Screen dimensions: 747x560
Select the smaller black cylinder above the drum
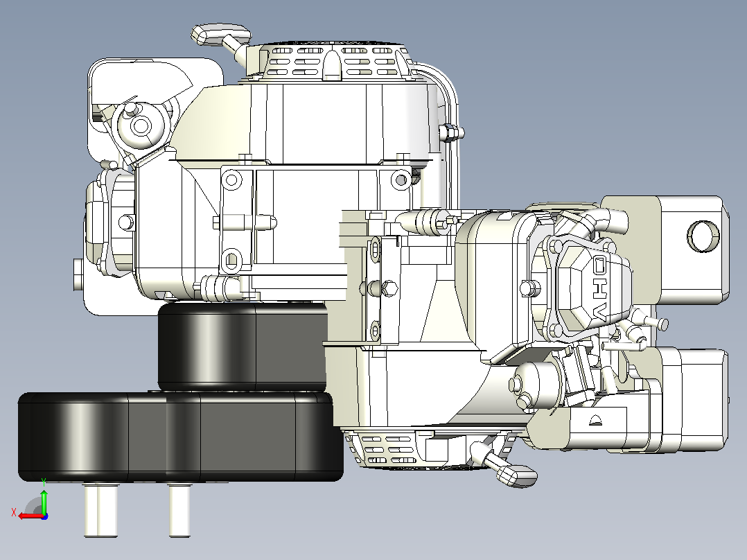(243, 347)
